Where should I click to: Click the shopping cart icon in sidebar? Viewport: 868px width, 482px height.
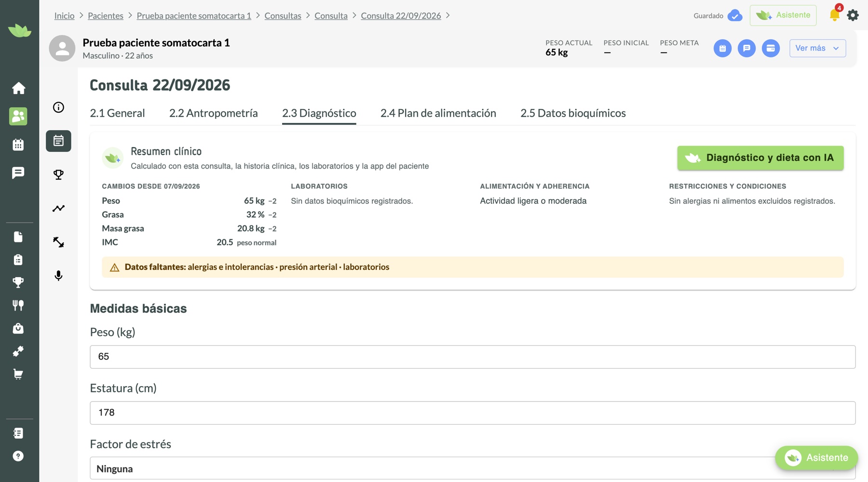(x=18, y=374)
